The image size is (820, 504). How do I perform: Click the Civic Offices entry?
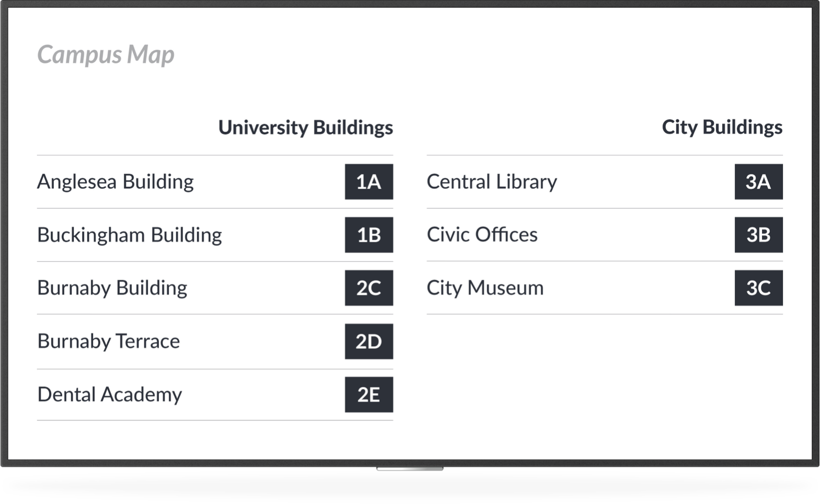482,235
